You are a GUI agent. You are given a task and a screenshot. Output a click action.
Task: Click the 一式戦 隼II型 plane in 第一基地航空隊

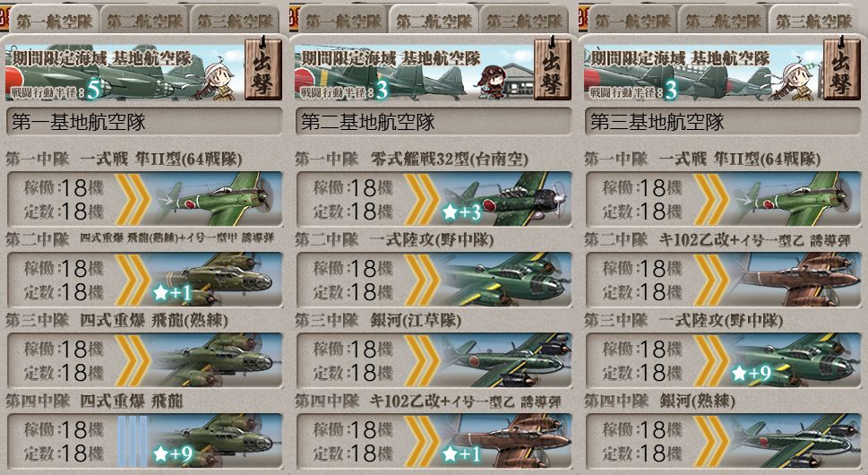(x=216, y=199)
